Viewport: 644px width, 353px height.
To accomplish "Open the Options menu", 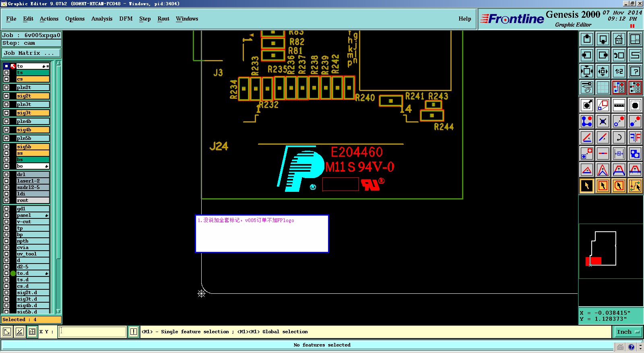I will point(75,19).
